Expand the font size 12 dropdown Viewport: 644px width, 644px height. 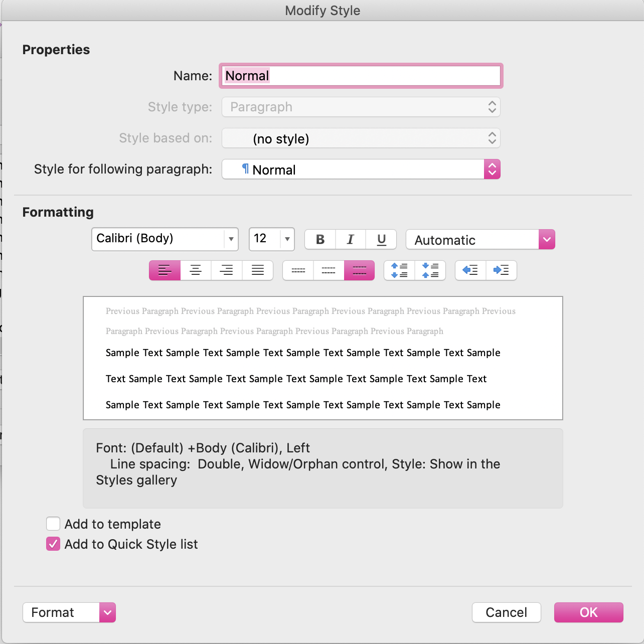click(x=287, y=239)
